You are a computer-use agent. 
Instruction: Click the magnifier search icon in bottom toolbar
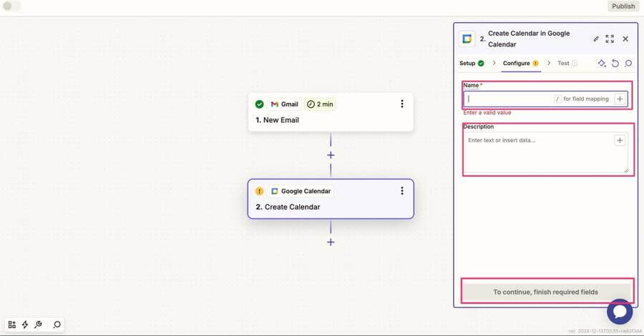[57, 325]
